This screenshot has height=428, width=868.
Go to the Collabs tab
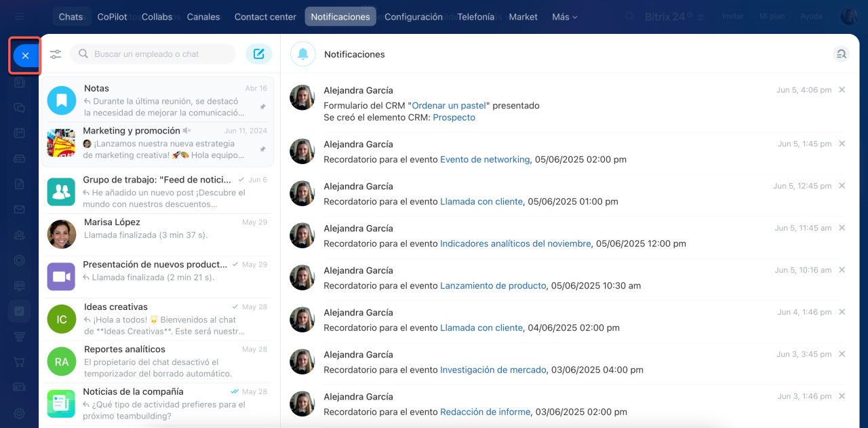tap(157, 17)
